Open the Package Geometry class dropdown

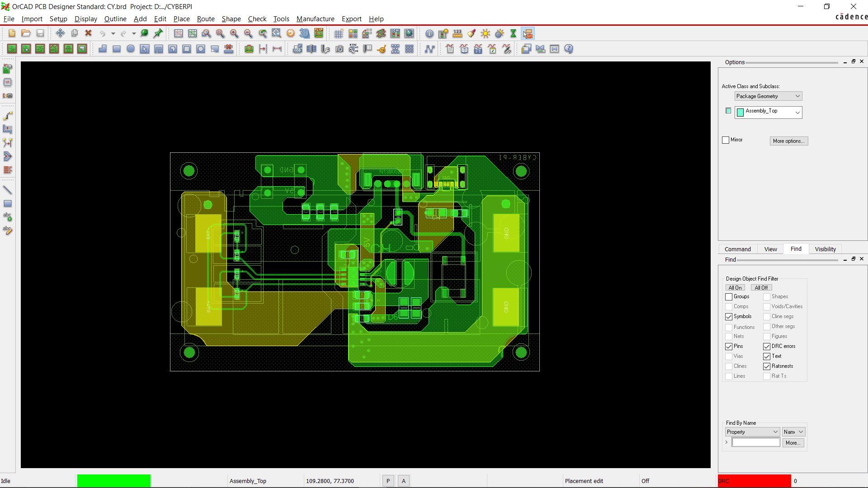pos(768,96)
